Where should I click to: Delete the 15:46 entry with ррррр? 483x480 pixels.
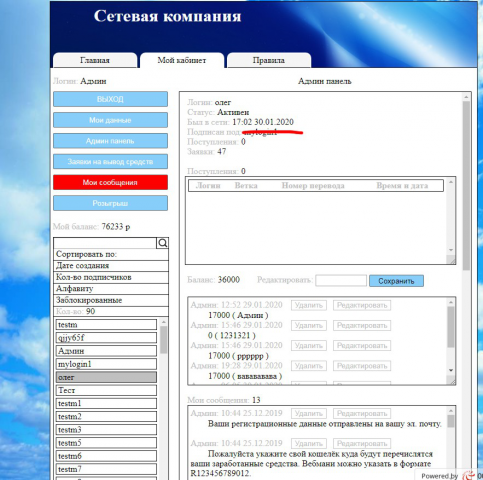click(309, 346)
